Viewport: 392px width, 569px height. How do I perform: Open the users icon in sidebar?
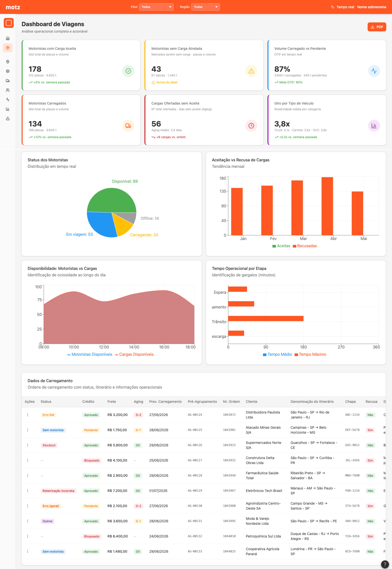8,90
